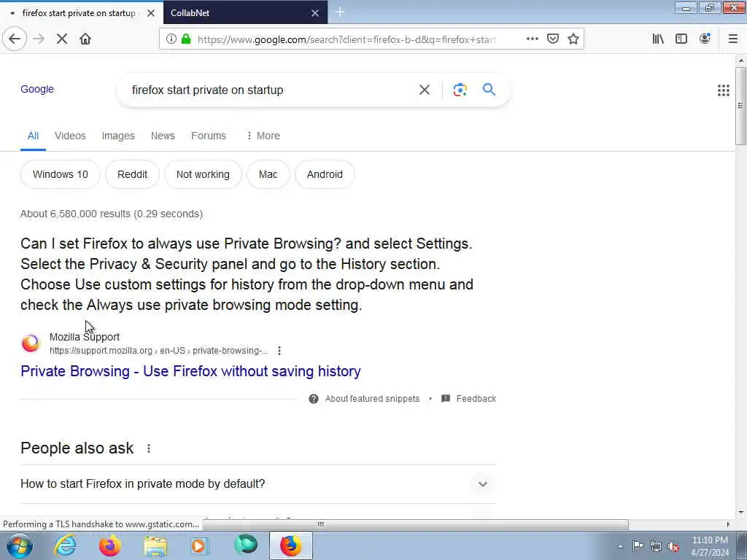747x560 pixels.
Task: Show site information icon in address bar
Action: (171, 39)
